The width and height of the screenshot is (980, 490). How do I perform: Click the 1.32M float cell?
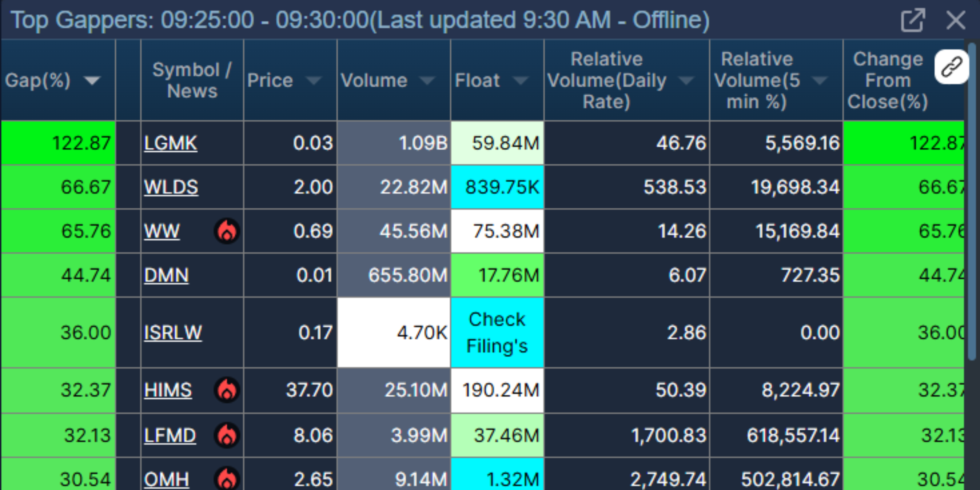point(497,474)
